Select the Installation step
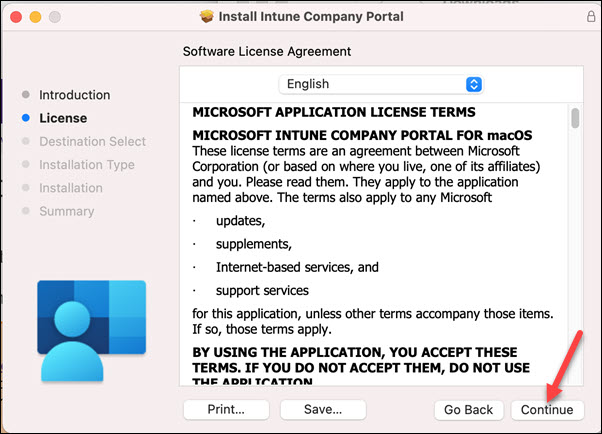This screenshot has width=602, height=434. tap(71, 188)
